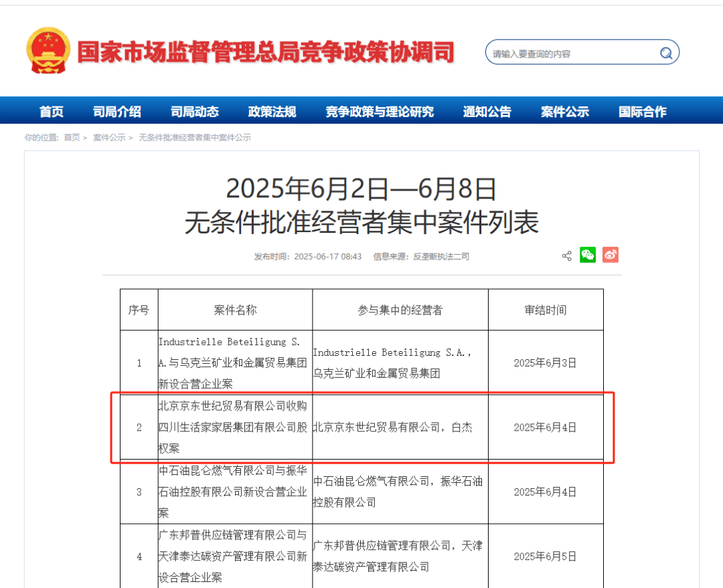
Task: Open the share icon
Action: point(567,256)
